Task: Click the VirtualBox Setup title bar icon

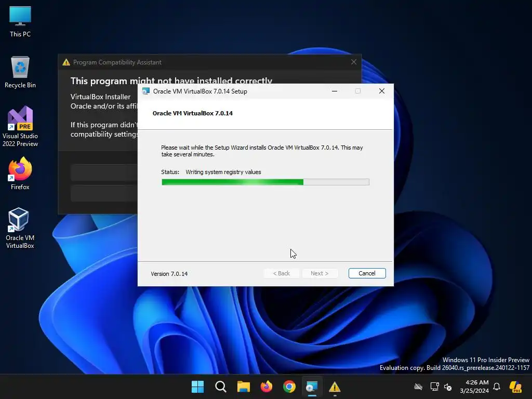Action: (x=146, y=91)
